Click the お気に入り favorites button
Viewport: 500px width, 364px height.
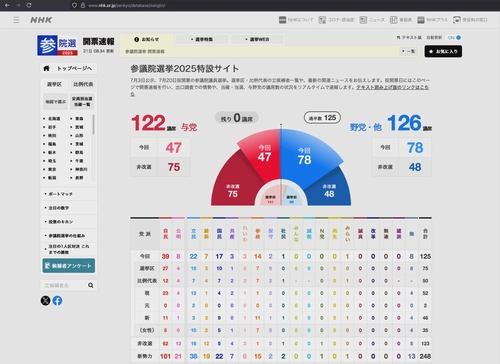[443, 51]
